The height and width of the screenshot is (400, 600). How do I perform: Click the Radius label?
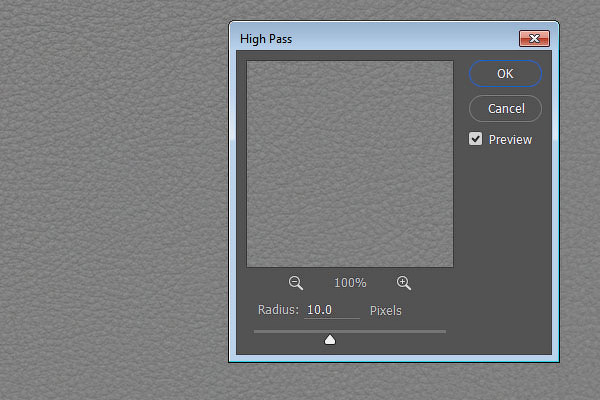[278, 310]
